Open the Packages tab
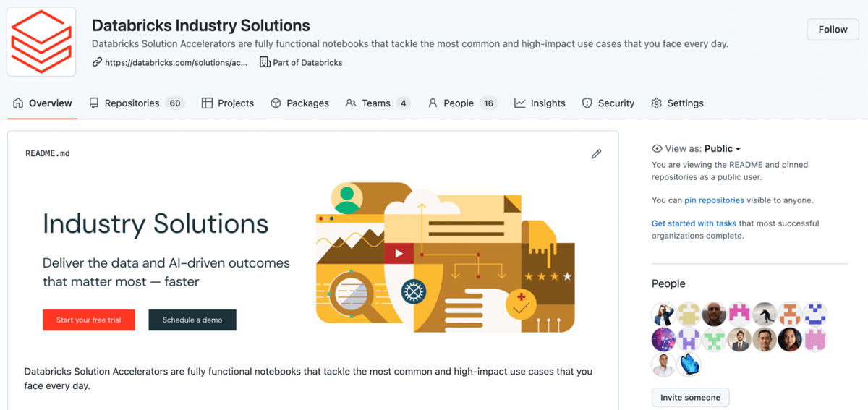Screen dimensions: 868x410 (299, 103)
